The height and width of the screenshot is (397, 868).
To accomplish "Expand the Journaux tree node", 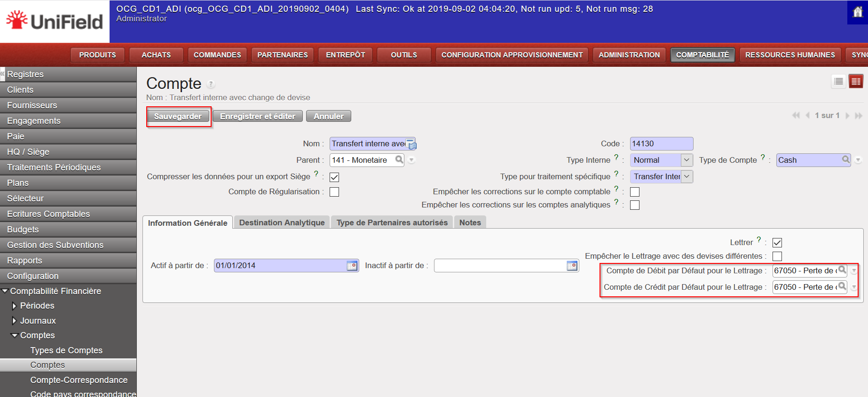I will coord(14,321).
